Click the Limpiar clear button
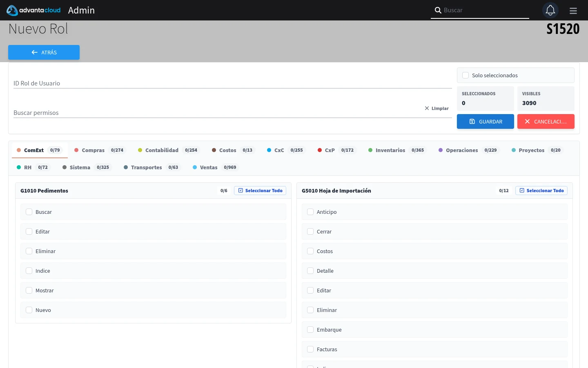The width and height of the screenshot is (588, 368). coord(437,108)
